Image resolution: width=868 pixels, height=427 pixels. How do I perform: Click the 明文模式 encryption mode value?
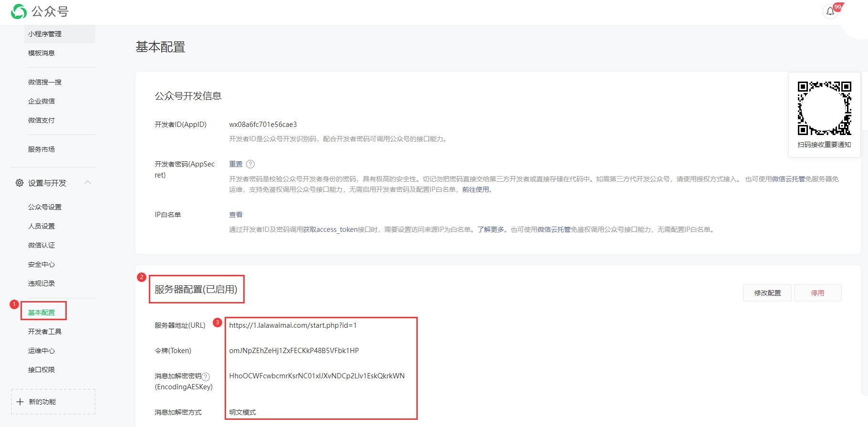[x=242, y=412]
